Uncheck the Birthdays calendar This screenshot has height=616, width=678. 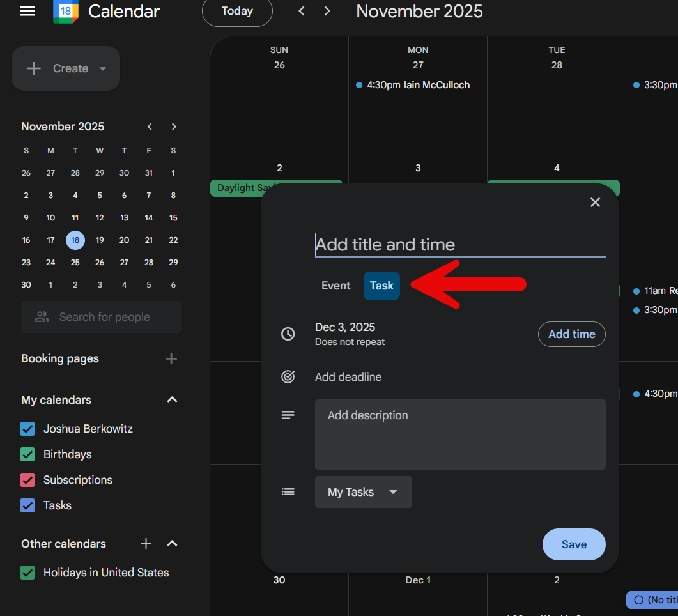coord(27,454)
